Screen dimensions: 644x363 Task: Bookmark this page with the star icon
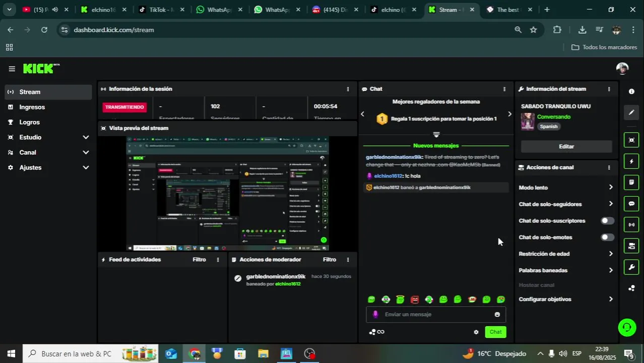pyautogui.click(x=533, y=30)
